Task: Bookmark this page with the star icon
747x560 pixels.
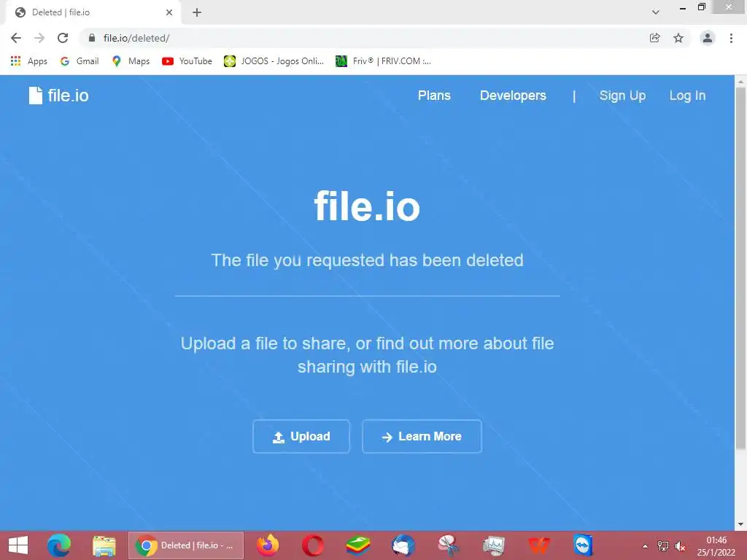Action: pos(678,38)
